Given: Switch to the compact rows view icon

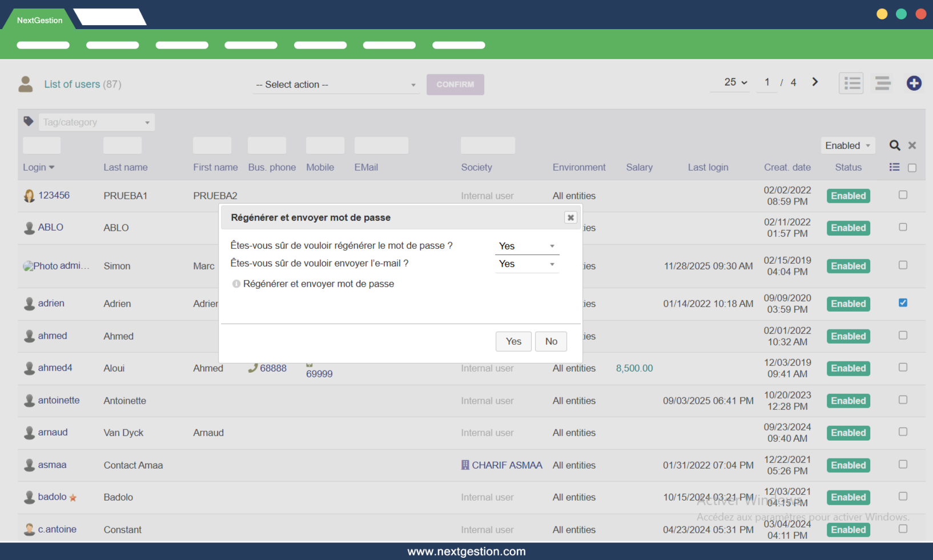Looking at the screenshot, I should (883, 83).
